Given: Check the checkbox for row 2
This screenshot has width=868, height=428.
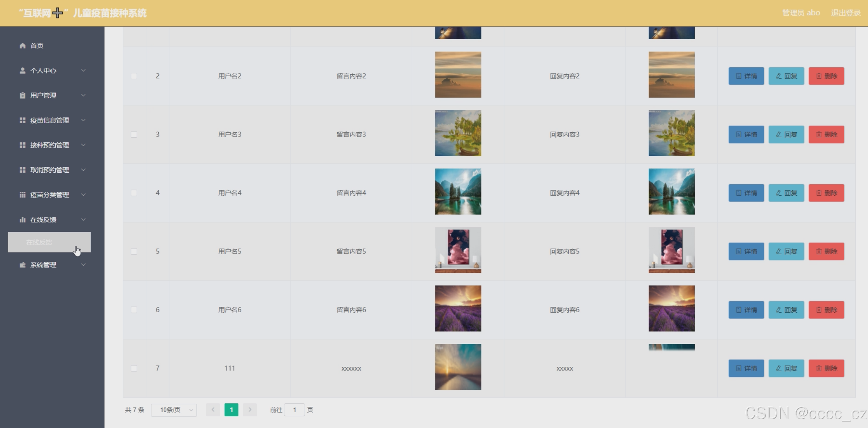Looking at the screenshot, I should tap(134, 76).
